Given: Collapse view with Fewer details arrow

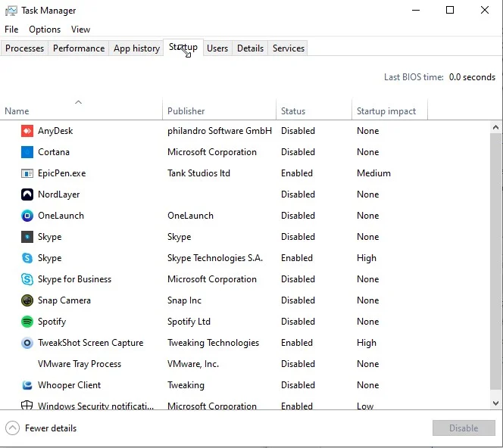Looking at the screenshot, I should coord(13,428).
